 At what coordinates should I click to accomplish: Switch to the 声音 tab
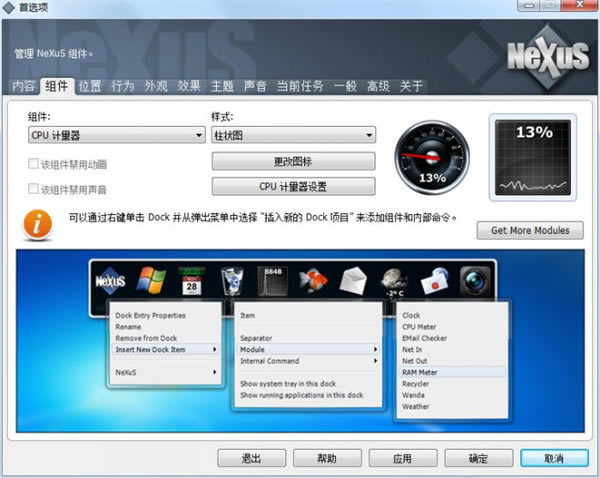(x=255, y=86)
